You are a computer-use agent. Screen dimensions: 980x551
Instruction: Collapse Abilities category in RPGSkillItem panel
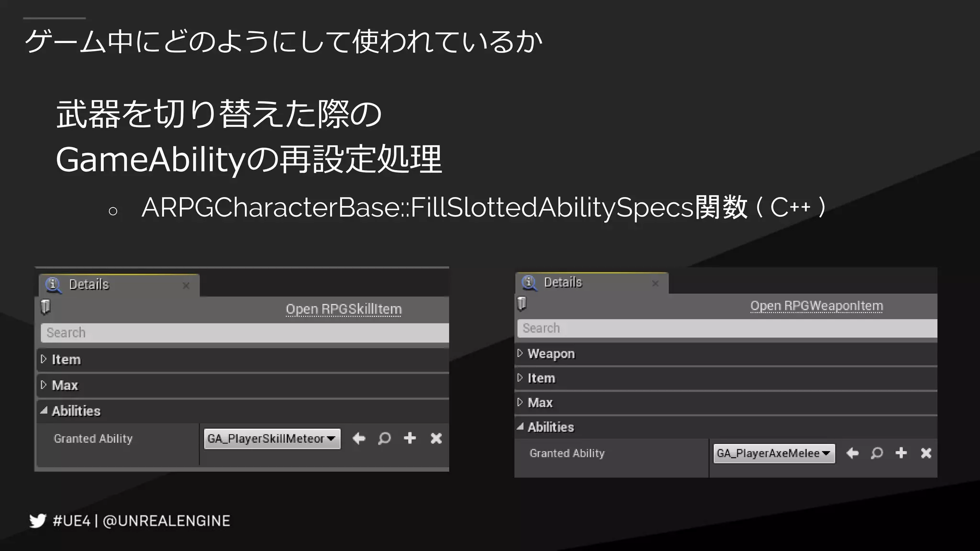point(44,410)
